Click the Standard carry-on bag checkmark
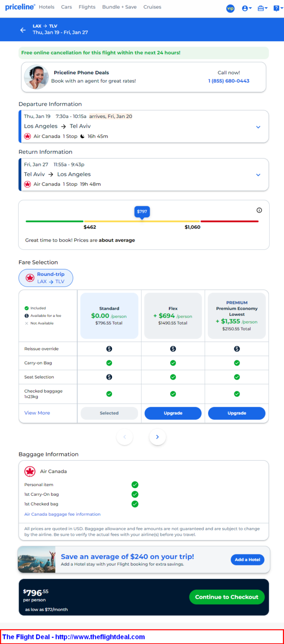284x644 pixels. (109, 363)
